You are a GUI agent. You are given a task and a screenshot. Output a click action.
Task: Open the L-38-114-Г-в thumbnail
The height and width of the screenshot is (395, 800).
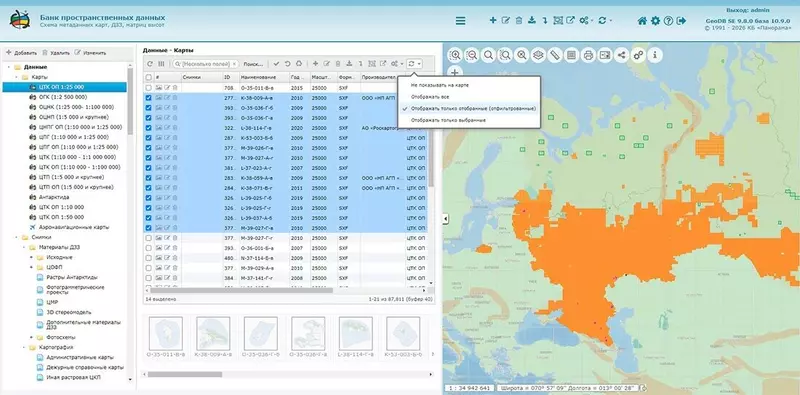click(x=356, y=334)
